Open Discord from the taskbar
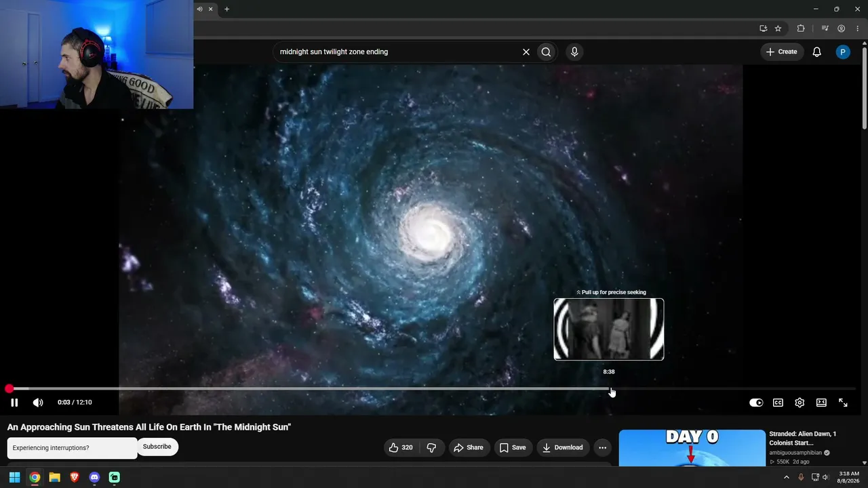868x488 pixels. [94, 477]
